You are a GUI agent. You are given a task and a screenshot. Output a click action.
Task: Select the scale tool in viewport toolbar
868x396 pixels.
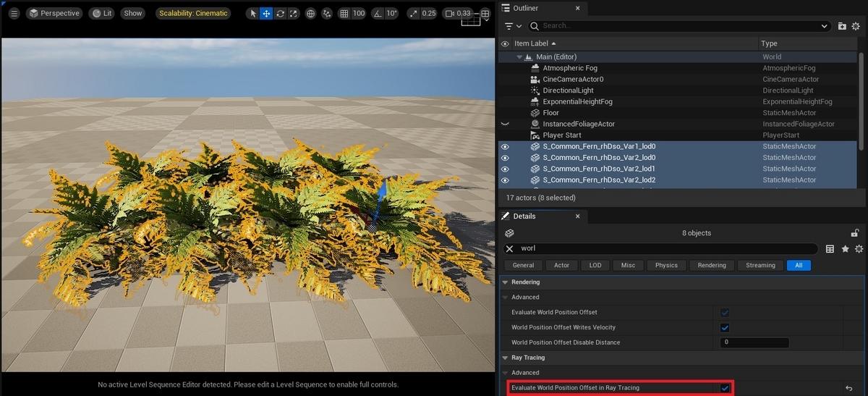click(x=293, y=14)
